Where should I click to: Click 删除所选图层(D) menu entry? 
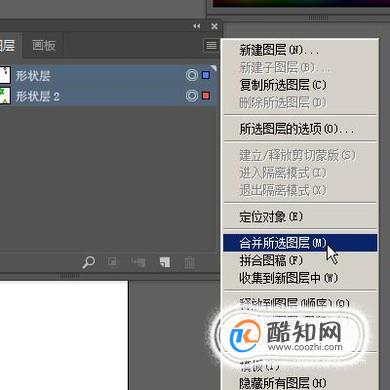click(x=300, y=102)
